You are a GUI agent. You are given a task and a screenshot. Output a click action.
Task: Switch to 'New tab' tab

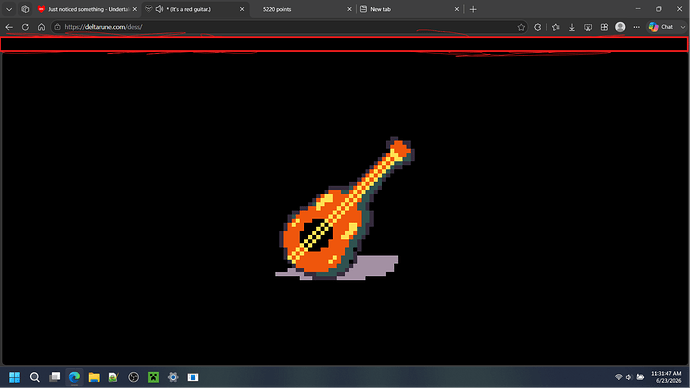pyautogui.click(x=409, y=9)
